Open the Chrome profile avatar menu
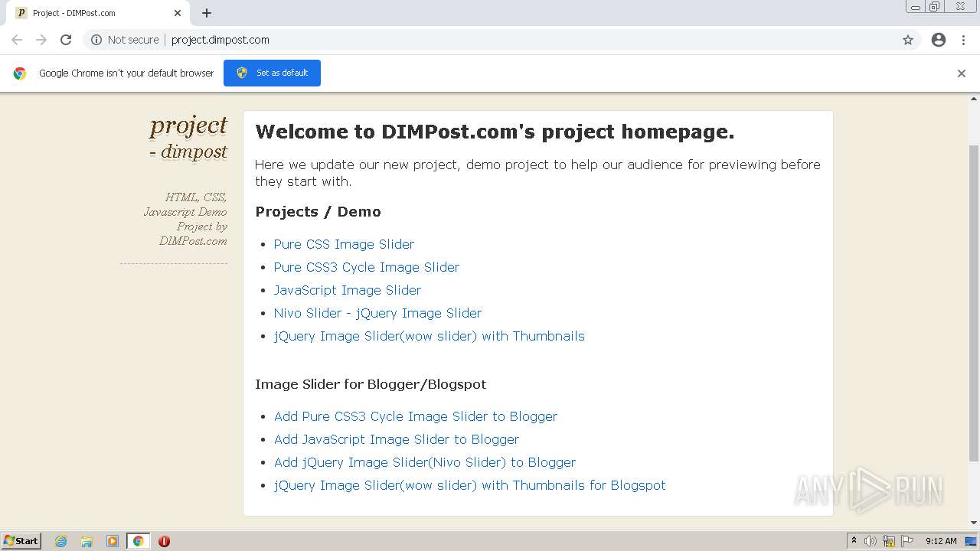 click(x=939, y=40)
